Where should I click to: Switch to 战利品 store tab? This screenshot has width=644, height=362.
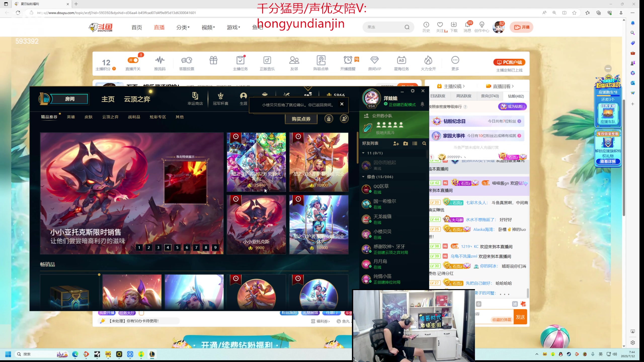[134, 117]
